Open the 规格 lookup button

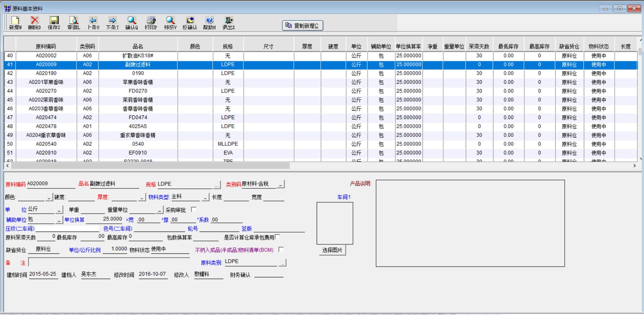pos(217,184)
